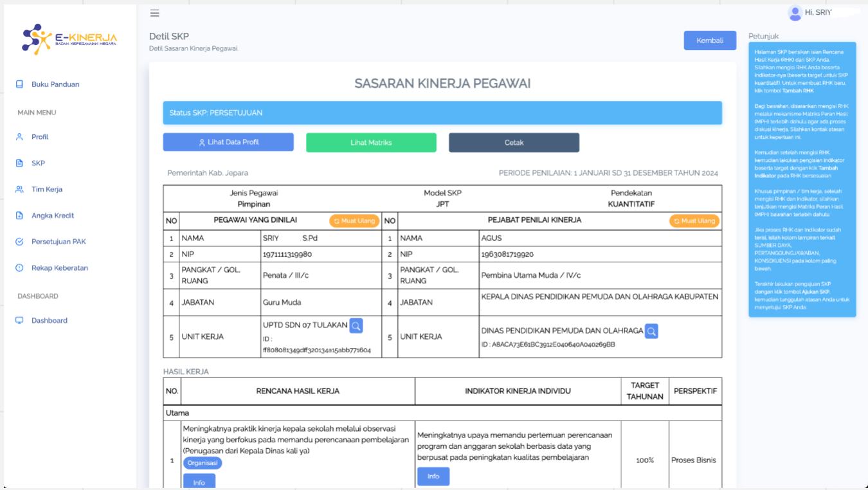Click the Pimpinan jenis pegawai value
The image size is (868, 490).
coord(254,204)
